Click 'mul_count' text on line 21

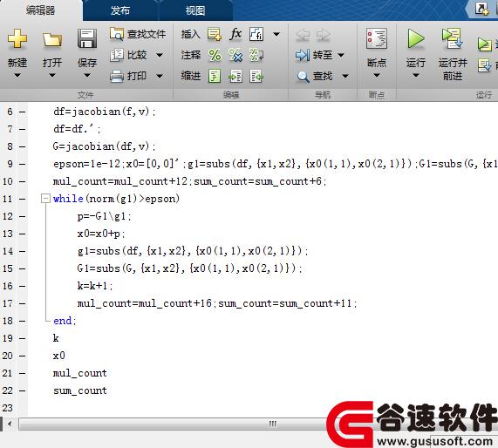pyautogui.click(x=79, y=373)
